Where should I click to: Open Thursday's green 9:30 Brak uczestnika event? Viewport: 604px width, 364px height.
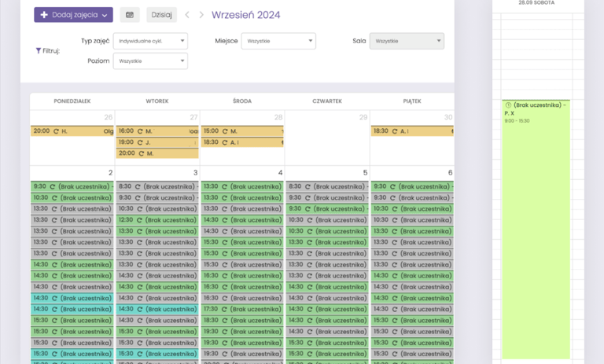click(x=327, y=209)
